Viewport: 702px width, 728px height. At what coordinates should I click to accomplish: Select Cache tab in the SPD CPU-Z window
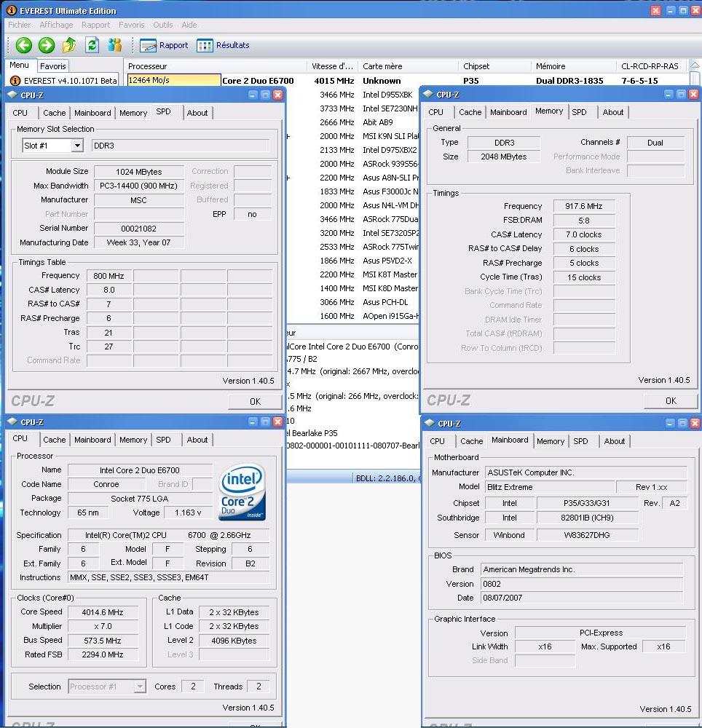click(55, 113)
